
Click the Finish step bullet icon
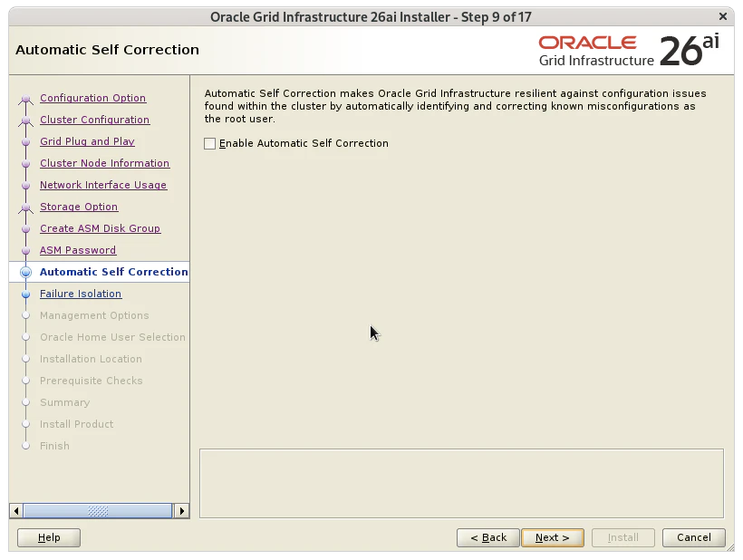pyautogui.click(x=26, y=447)
